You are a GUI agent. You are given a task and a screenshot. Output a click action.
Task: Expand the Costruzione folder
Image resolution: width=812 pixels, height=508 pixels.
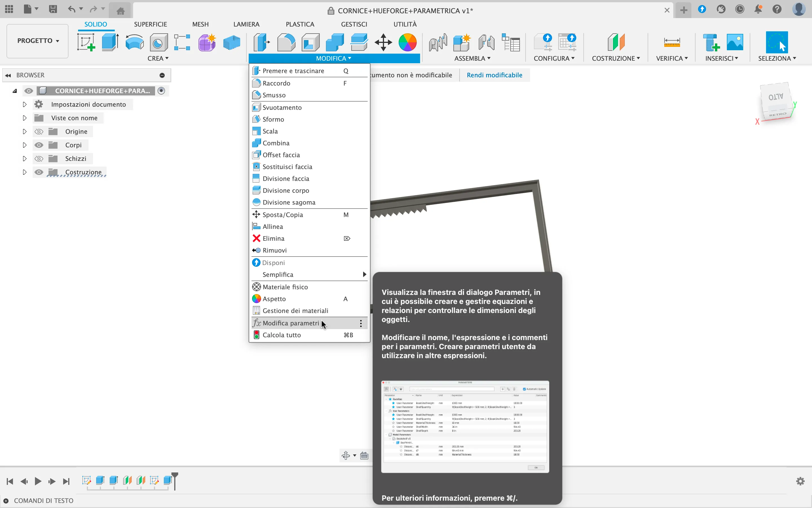click(x=25, y=172)
